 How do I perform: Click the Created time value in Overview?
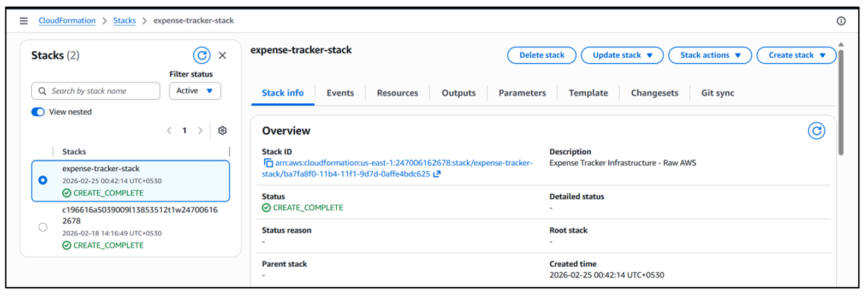607,275
